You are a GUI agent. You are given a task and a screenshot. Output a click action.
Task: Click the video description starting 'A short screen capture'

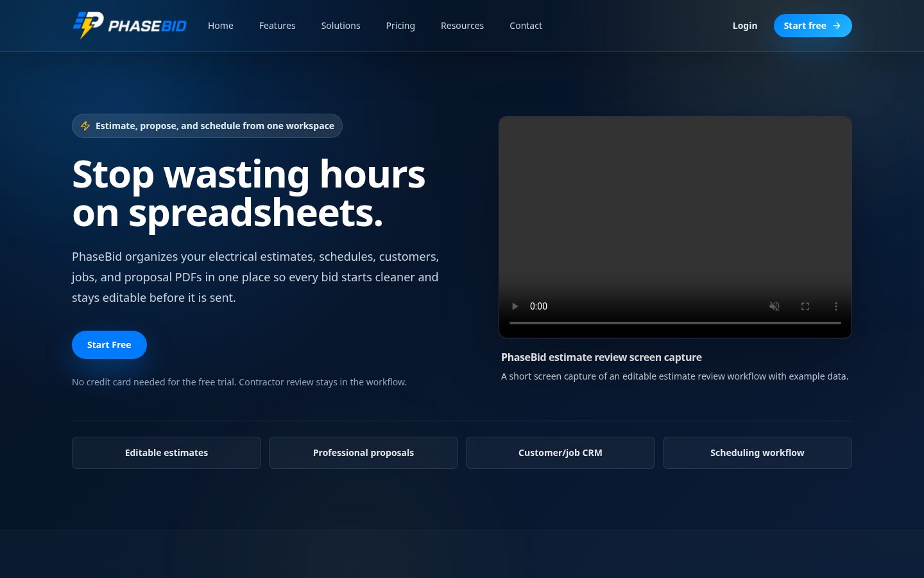pyautogui.click(x=674, y=376)
